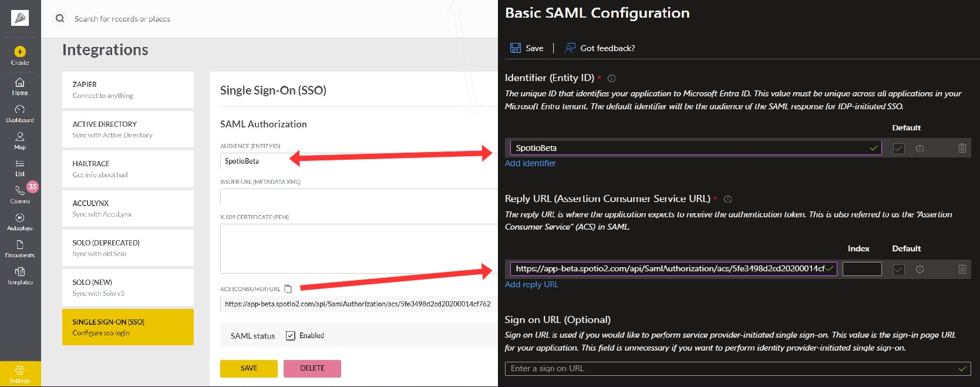Click the Save floppy disk icon
This screenshot has width=980, height=387.
516,48
